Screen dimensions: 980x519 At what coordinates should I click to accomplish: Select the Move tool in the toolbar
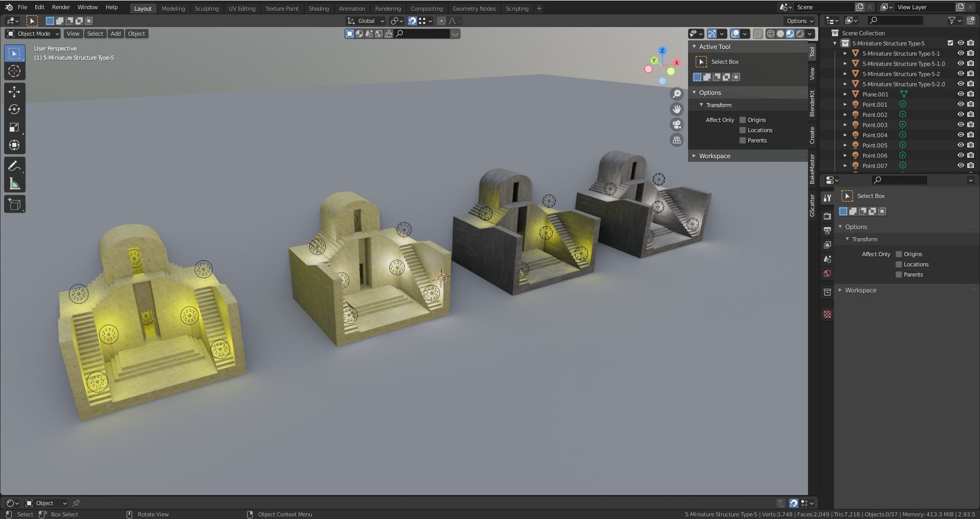click(x=14, y=91)
